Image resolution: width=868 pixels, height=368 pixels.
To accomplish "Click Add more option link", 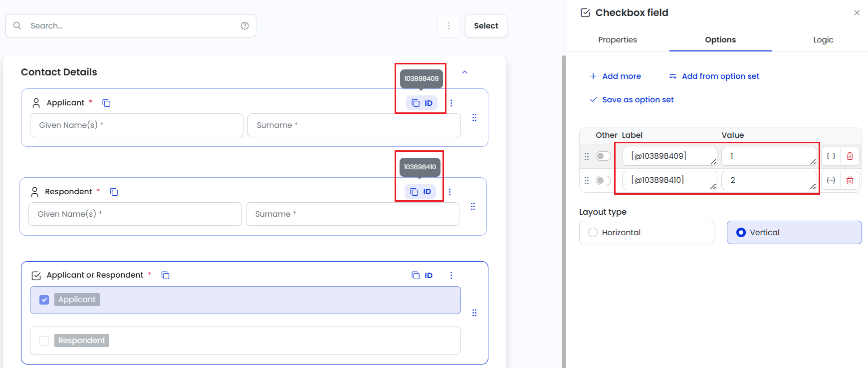I will (x=615, y=76).
